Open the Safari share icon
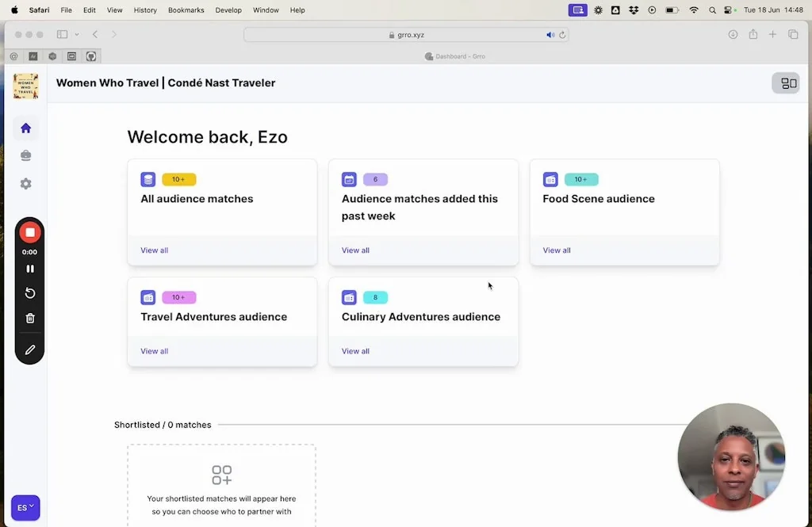This screenshot has width=812, height=527. [x=753, y=34]
